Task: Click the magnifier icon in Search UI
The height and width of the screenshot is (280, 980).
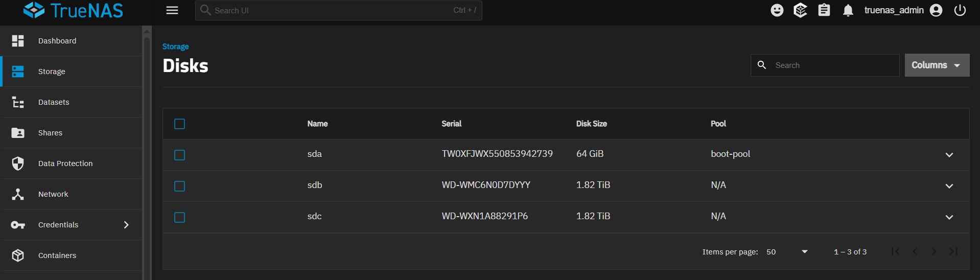Action: pos(205,10)
